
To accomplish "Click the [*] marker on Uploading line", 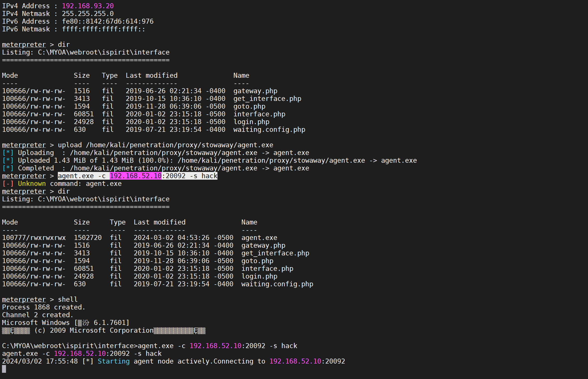I will (8, 153).
